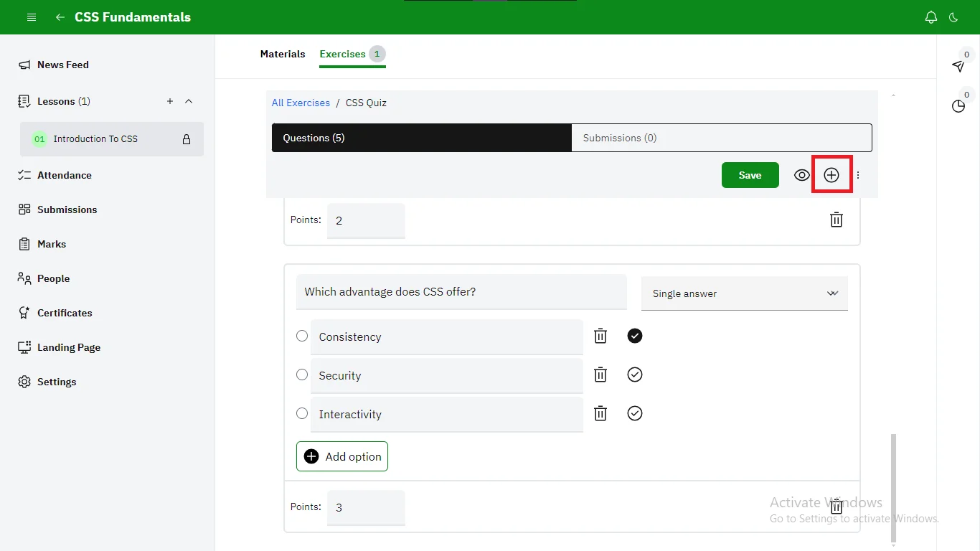Click the Points field showing 3
Viewport: 980px width, 551px height.
tap(366, 507)
